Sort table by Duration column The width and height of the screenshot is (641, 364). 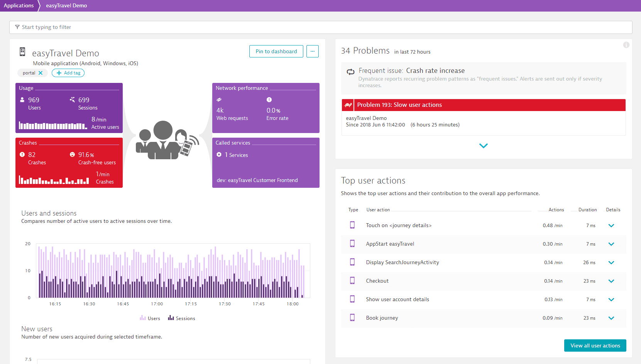(587, 210)
